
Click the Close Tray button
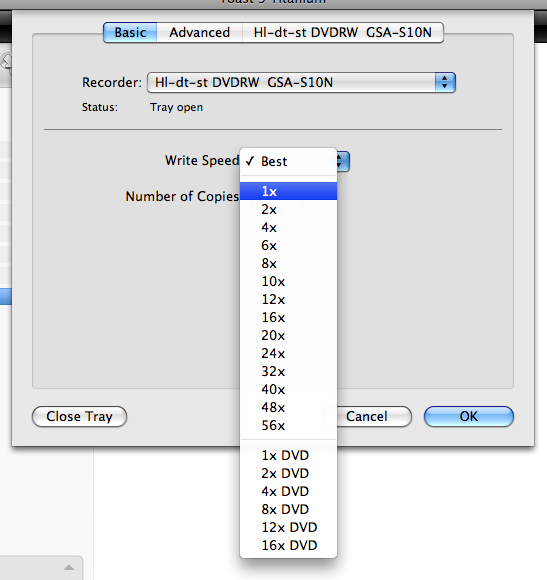click(80, 417)
